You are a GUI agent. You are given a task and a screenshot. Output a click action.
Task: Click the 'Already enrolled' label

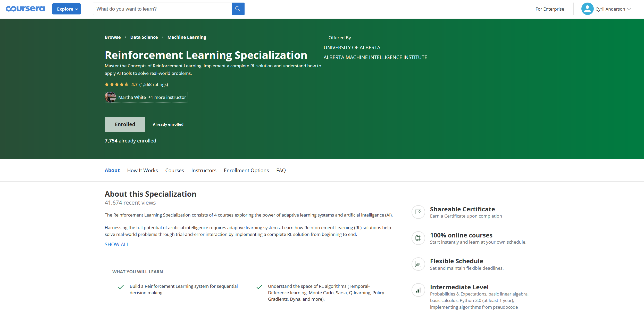(168, 124)
